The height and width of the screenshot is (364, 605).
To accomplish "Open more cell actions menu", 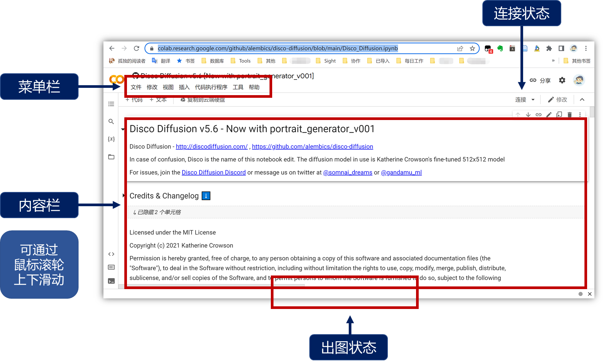I will tap(580, 115).
